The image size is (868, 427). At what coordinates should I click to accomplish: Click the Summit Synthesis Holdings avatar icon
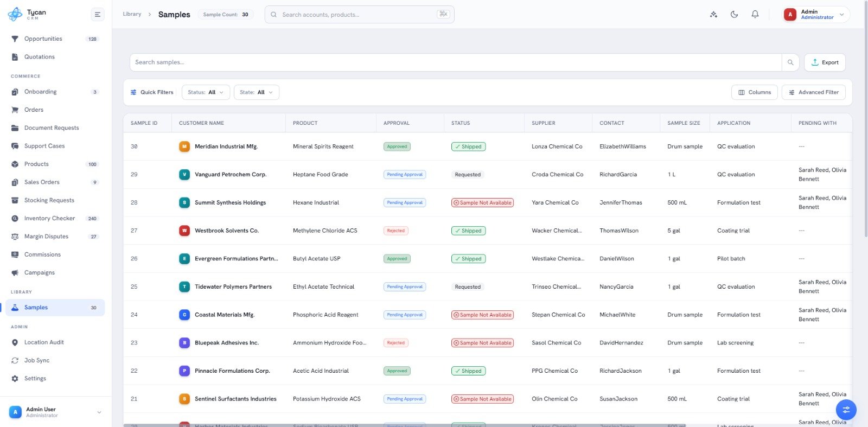click(x=184, y=202)
